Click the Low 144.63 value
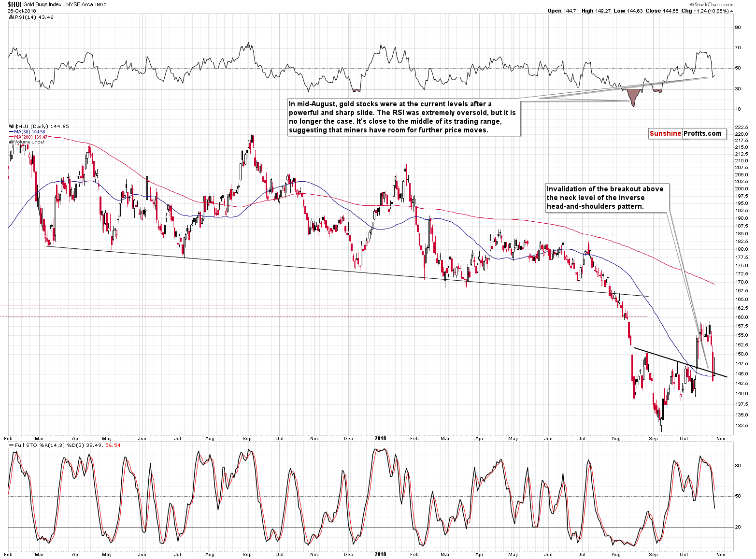756x559 pixels. click(628, 11)
